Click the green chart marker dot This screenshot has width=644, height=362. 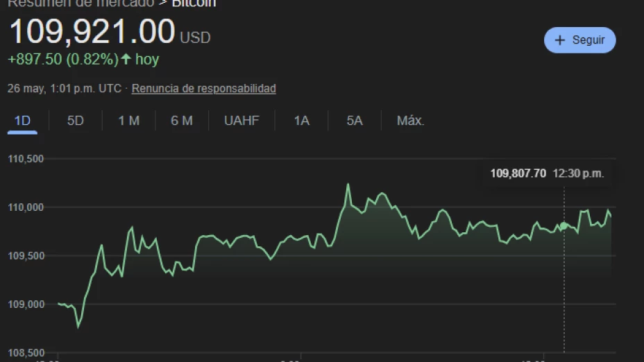[x=564, y=226]
